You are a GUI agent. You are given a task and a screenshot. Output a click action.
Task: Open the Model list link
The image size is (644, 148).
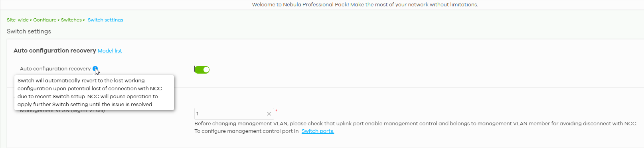(x=110, y=51)
